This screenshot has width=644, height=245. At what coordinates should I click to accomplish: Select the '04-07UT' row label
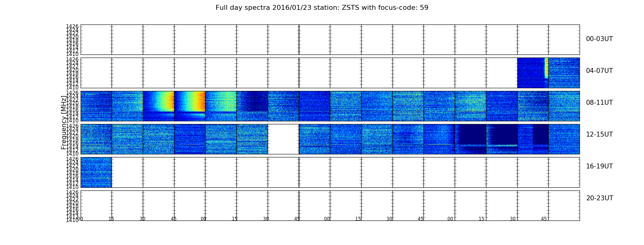click(599, 71)
